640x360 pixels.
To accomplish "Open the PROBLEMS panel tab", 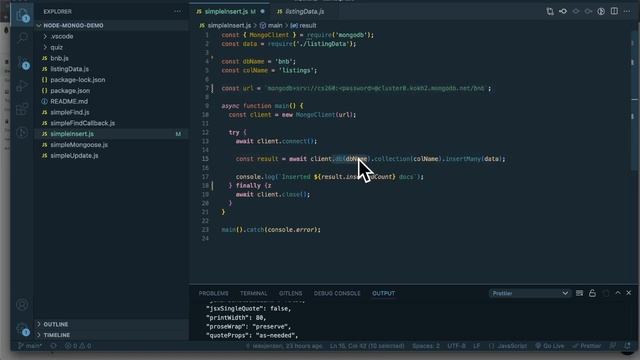I will coord(213,293).
